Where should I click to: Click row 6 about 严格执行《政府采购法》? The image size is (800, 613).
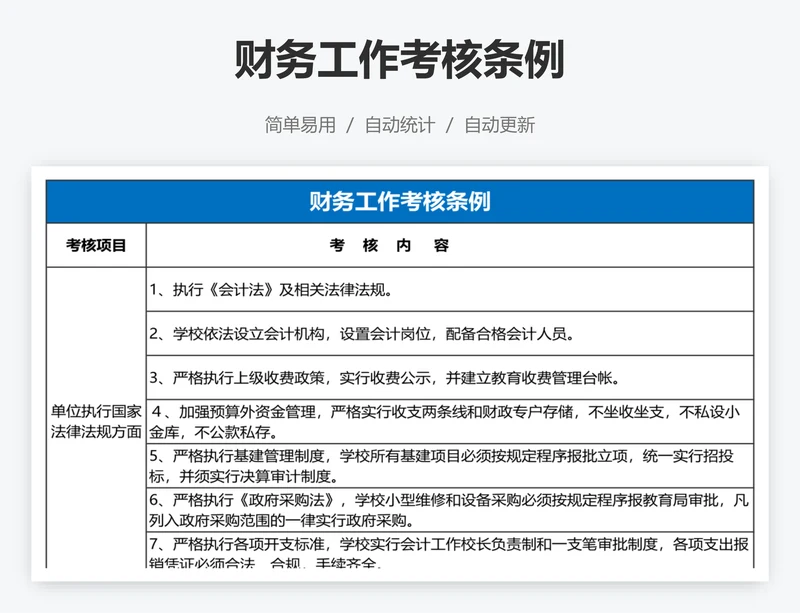tap(450, 510)
